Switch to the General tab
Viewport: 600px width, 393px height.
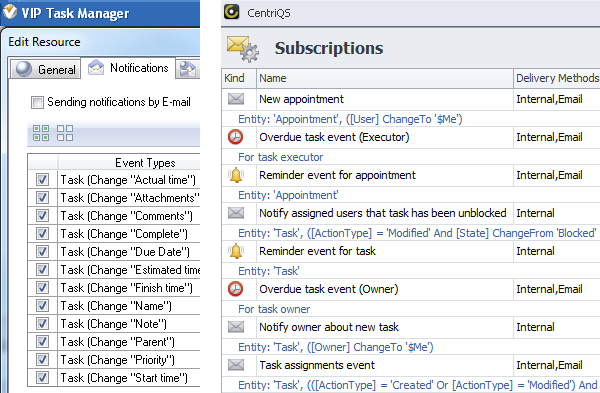(45, 69)
